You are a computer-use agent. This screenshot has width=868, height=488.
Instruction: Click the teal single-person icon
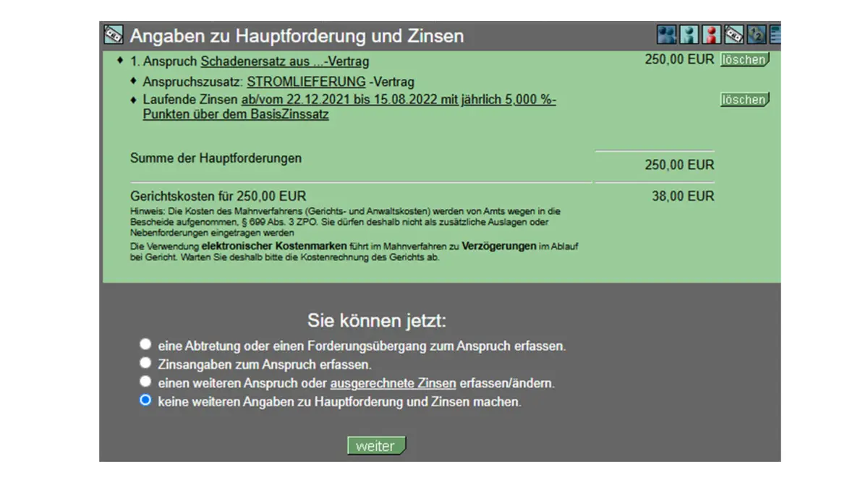point(689,35)
